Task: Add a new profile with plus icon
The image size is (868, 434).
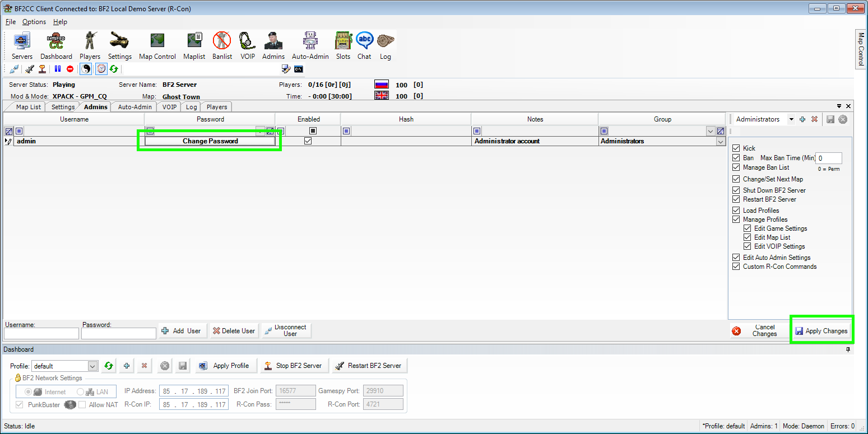Action: click(x=127, y=366)
